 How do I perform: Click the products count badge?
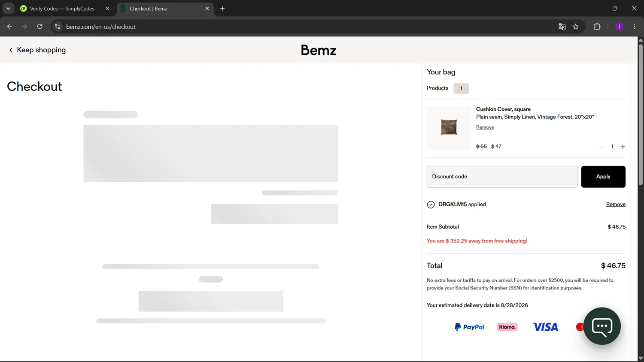coord(461,88)
